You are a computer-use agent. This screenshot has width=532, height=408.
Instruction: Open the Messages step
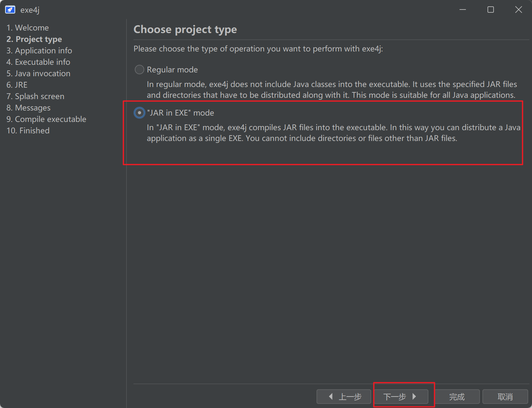29,108
